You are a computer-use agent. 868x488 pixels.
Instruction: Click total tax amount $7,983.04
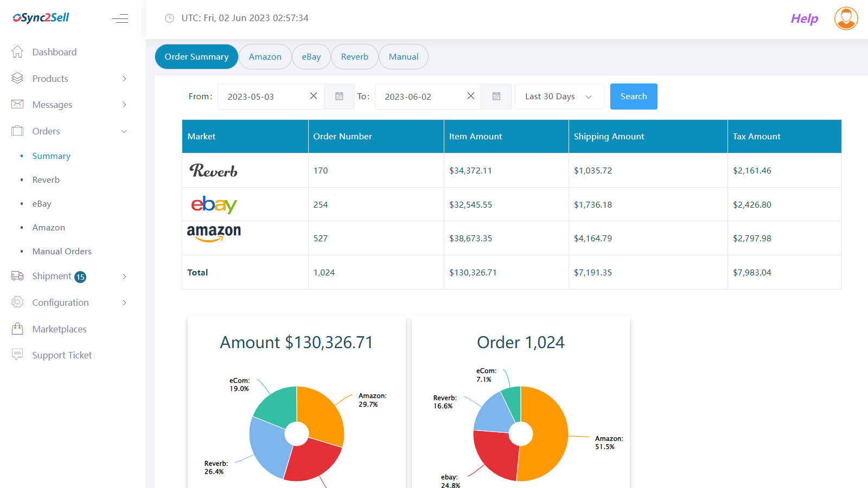(752, 273)
